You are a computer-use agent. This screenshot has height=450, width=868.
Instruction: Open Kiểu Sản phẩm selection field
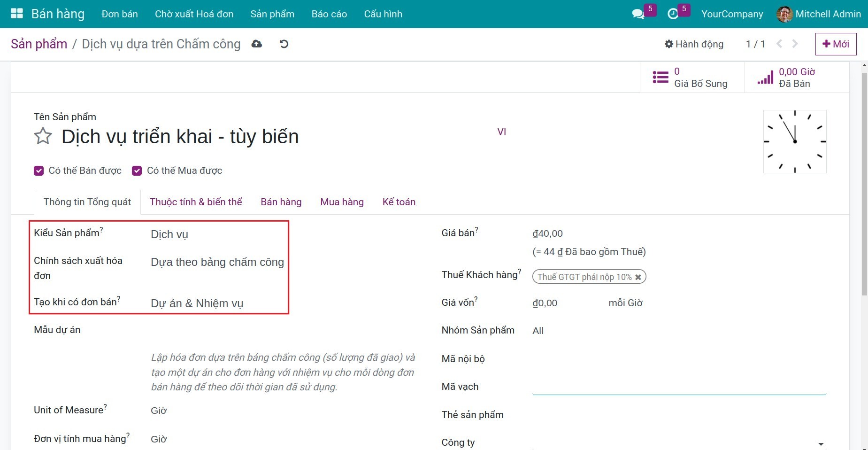(x=216, y=234)
